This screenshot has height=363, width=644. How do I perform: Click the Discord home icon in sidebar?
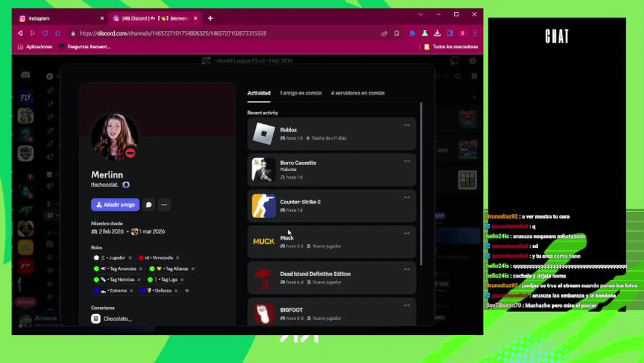[25, 75]
